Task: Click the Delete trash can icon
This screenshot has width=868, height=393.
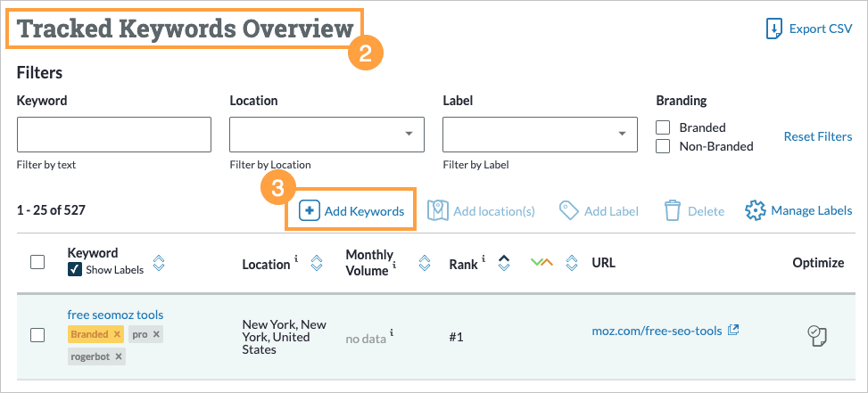Action: click(673, 211)
